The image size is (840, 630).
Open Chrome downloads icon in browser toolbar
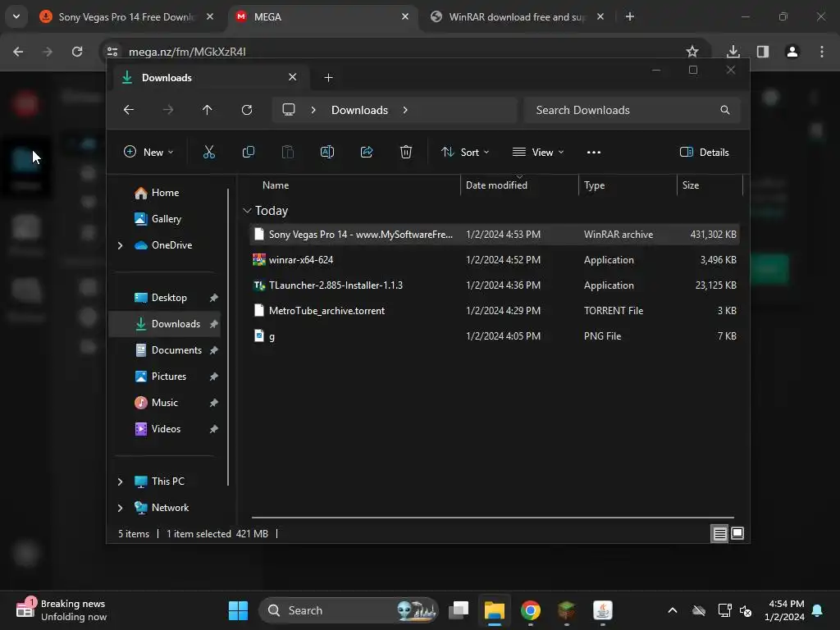click(x=733, y=52)
